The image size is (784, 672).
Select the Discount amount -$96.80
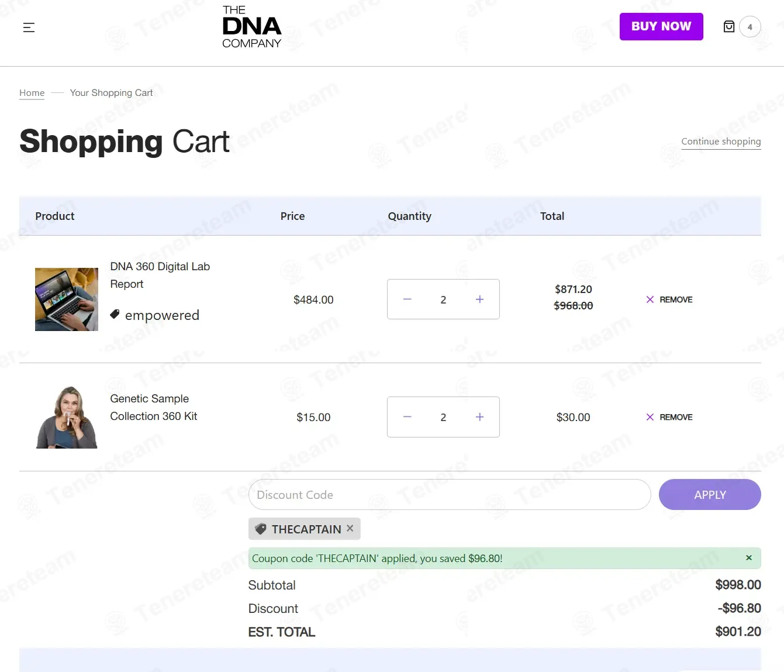tap(739, 608)
